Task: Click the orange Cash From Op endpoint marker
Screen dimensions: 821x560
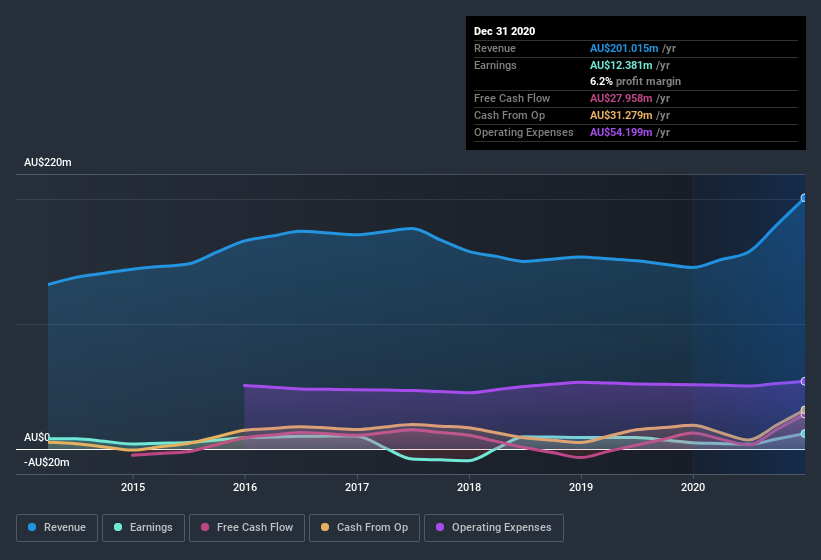Action: 804,410
